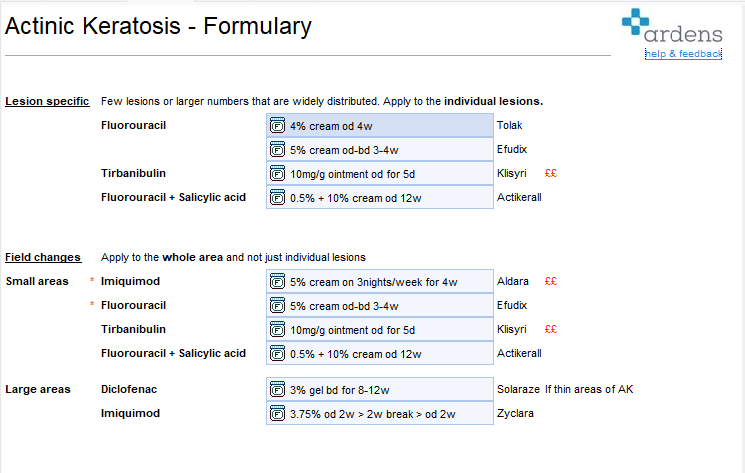The width and height of the screenshot is (745, 473).
Task: Click the Actinic Keratosis - Formulary title
Action: click(158, 27)
